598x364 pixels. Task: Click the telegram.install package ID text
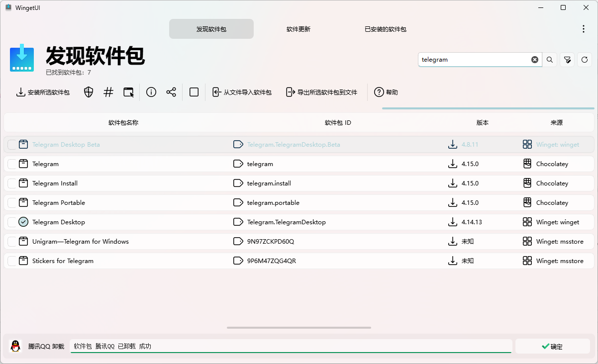click(x=269, y=183)
